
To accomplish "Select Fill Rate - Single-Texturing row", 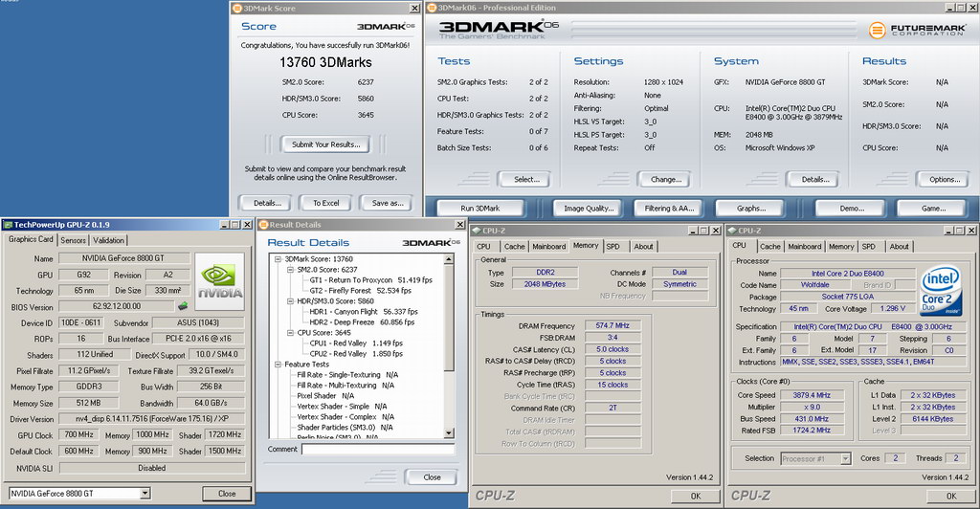I will click(347, 375).
